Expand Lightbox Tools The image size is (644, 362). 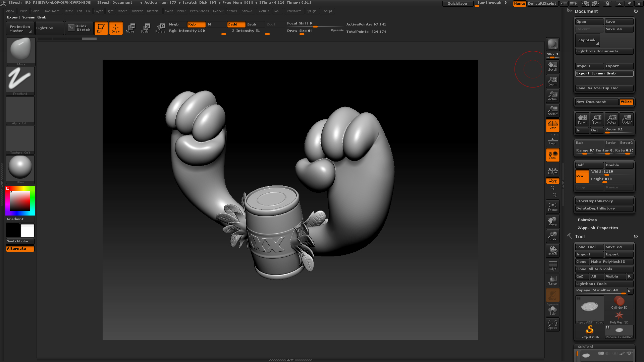604,284
